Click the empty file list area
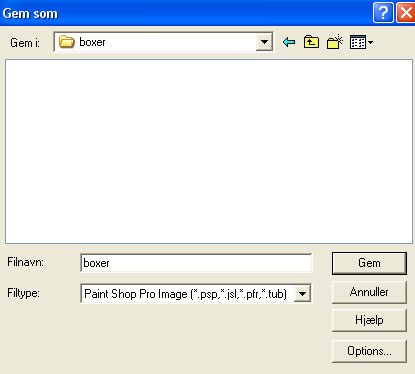415x374 pixels. point(209,151)
